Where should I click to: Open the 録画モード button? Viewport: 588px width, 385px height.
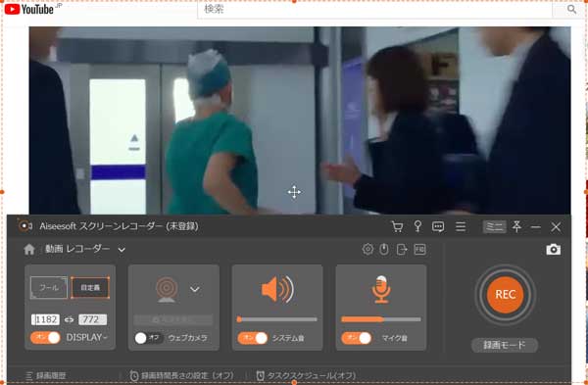(x=505, y=345)
